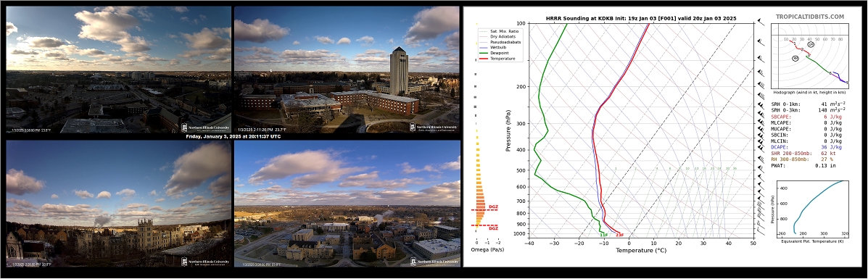Click the Friday, January 3, 2025 timestamp banner
The image size is (868, 279).
pos(233,136)
